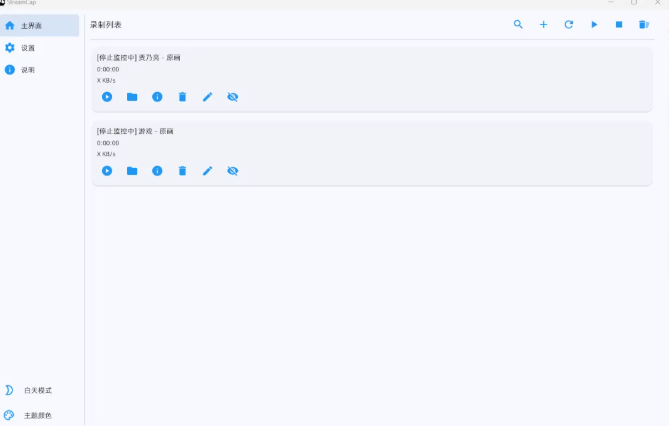Toggle monitoring eye icon on 贾乃亮 card

point(233,97)
